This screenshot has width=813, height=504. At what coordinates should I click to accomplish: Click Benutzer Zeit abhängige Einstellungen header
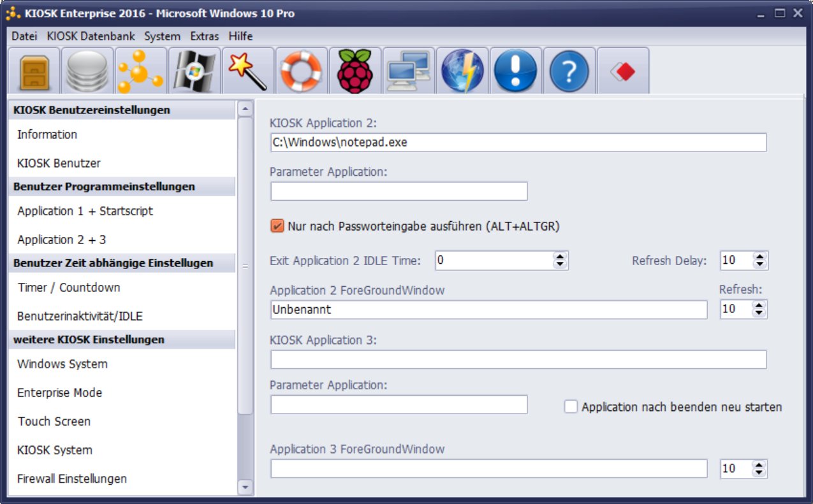tap(121, 263)
